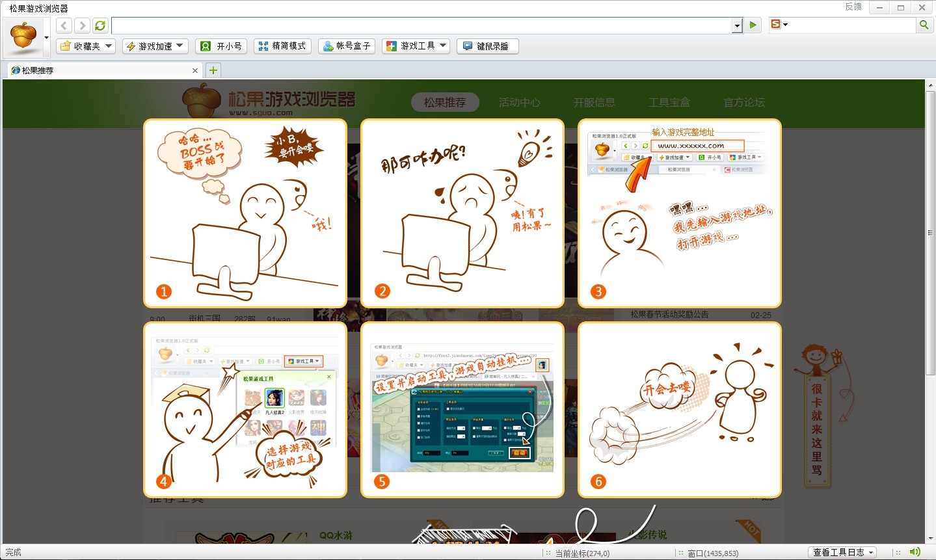Click tutorial panel 1 BOSS战 comic

point(245,213)
